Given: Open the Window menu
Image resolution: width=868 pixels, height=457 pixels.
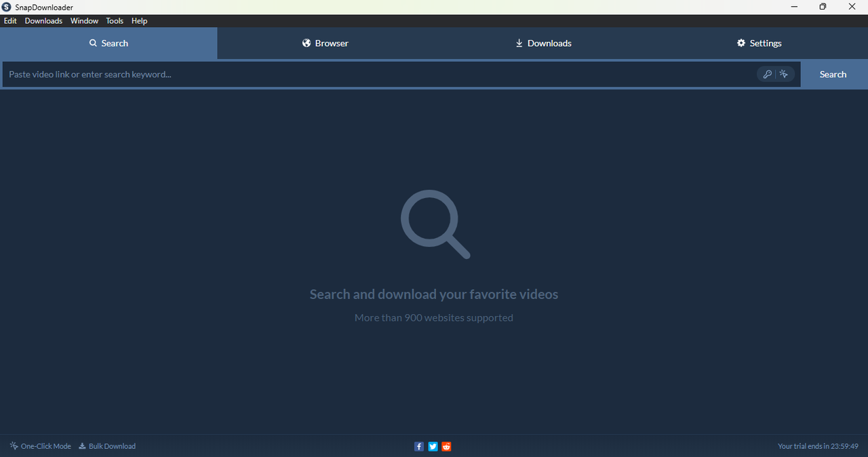Looking at the screenshot, I should coord(85,21).
